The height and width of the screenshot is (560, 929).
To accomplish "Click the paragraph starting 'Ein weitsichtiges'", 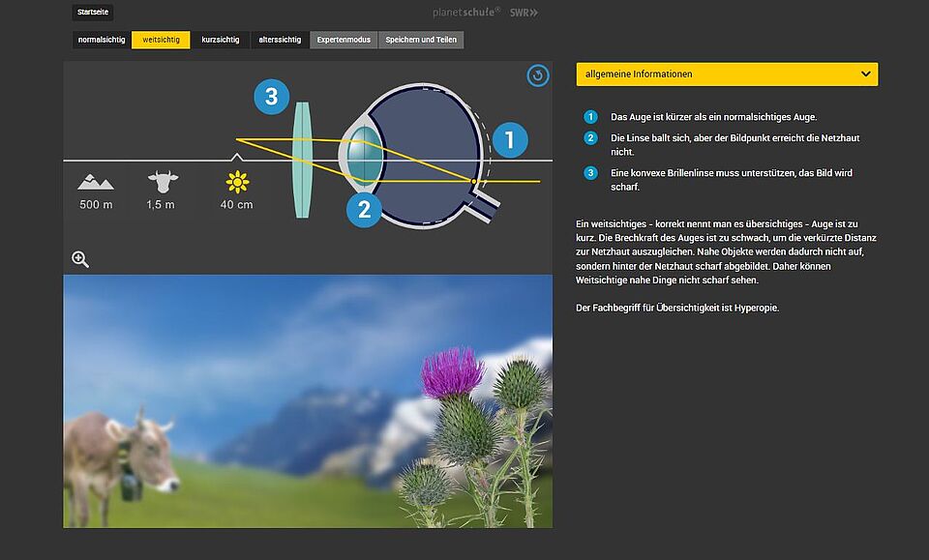I will (x=726, y=252).
